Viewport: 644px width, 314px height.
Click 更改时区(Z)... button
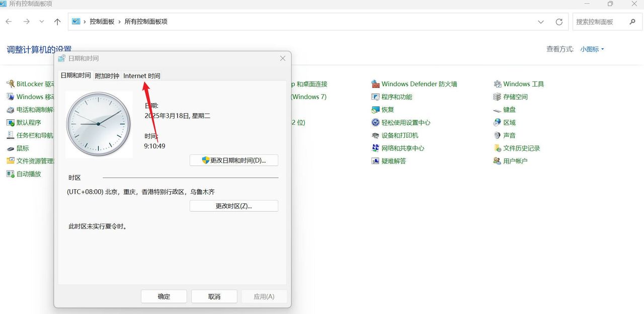coord(234,206)
